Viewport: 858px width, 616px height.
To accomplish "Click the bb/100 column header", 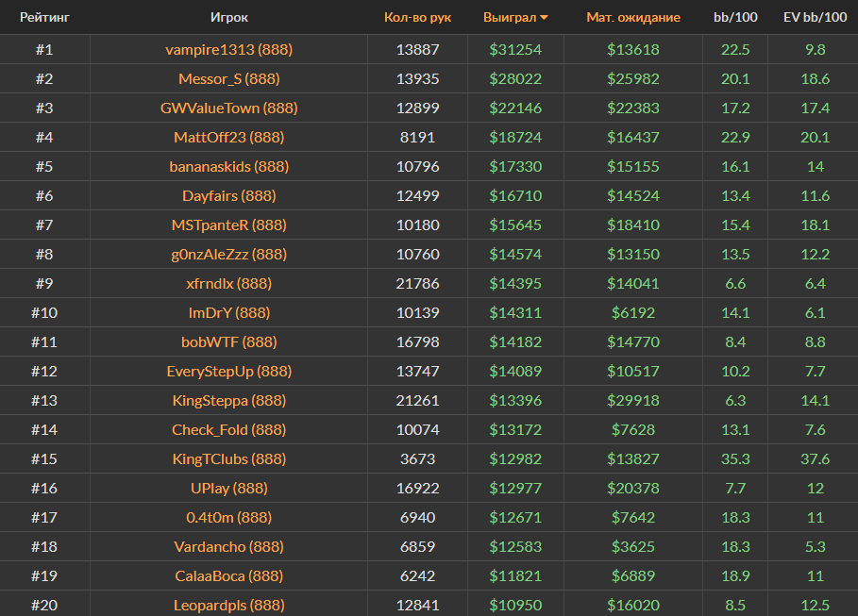I will tap(734, 17).
